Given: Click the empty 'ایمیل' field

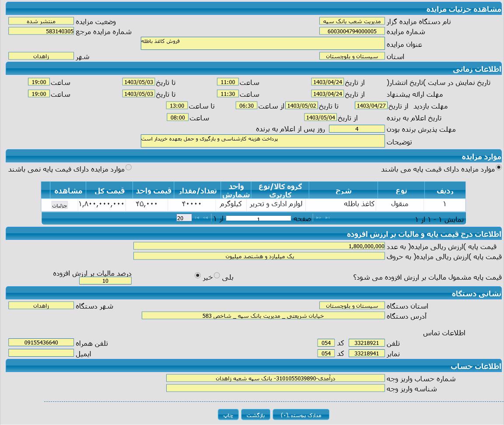Looking at the screenshot, I should pyautogui.click(x=41, y=353).
